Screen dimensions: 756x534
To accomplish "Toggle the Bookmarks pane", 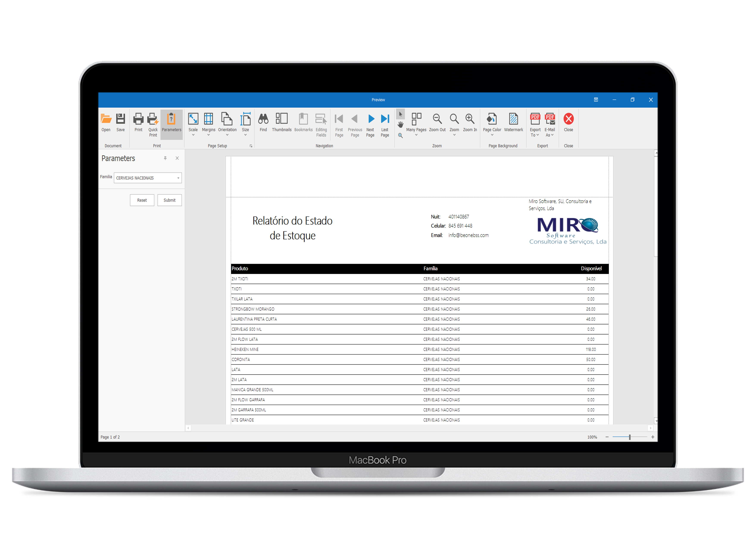I will coord(303,122).
